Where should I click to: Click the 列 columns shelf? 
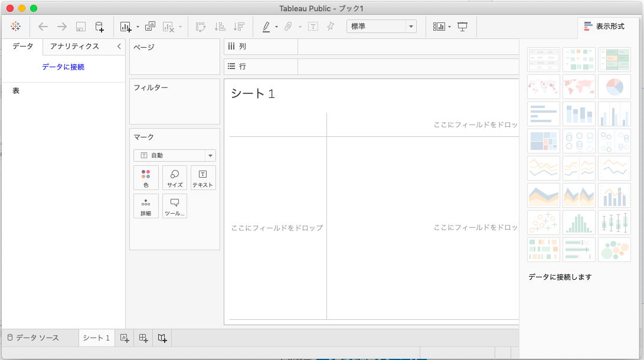(371, 47)
